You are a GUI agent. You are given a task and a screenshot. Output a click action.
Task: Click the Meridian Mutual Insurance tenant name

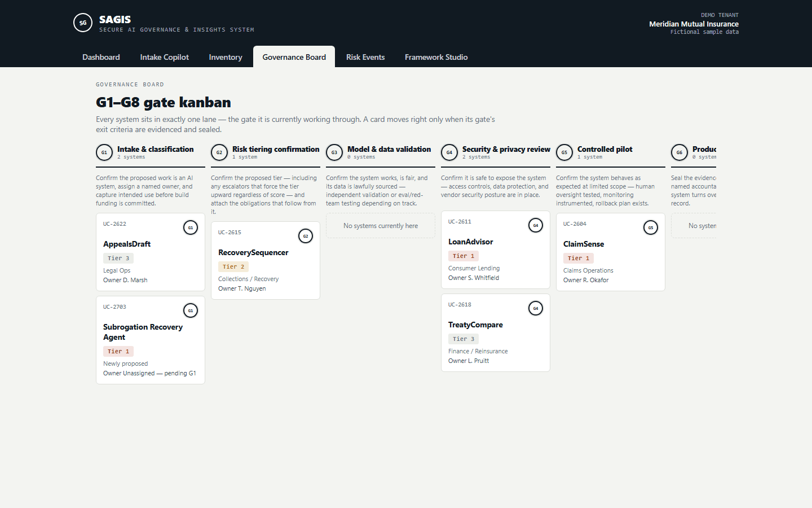694,24
